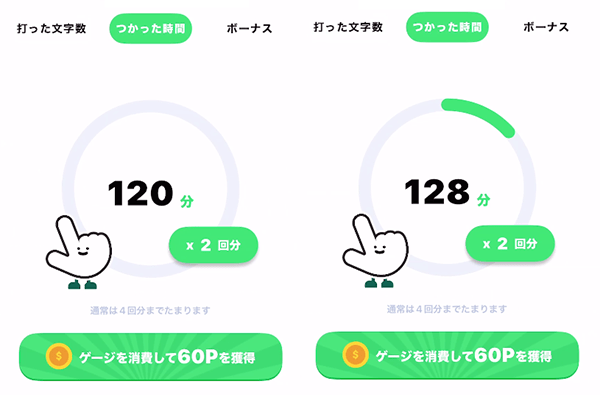Tap the hand mascot beside 128分 gauge
Viewport: 600px width, 395px height.
375,250
